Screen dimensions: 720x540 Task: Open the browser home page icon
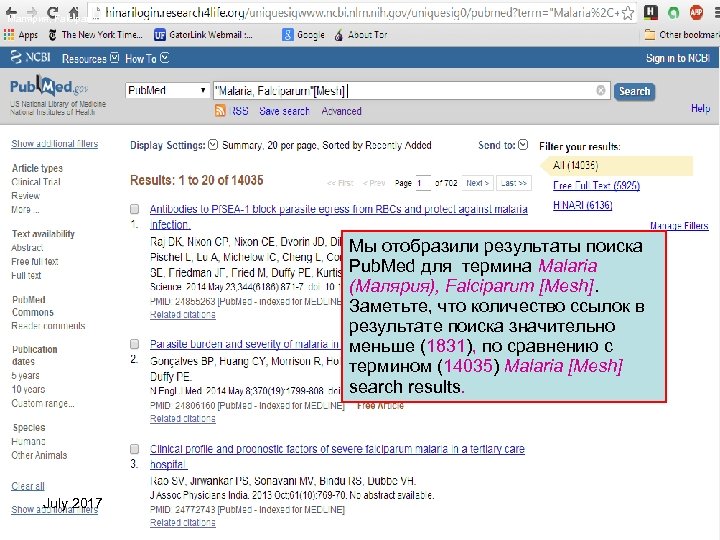73,12
